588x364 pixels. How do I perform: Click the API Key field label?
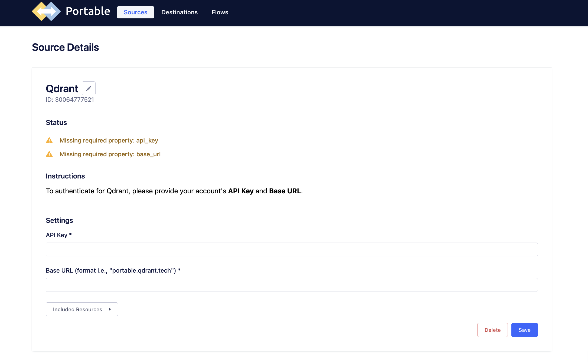(59, 235)
